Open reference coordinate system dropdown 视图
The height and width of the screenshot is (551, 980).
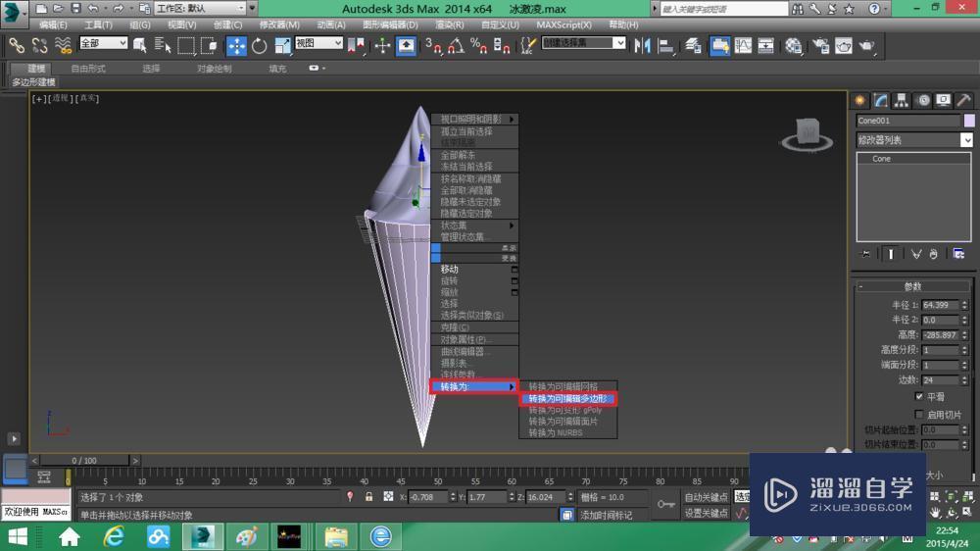pyautogui.click(x=318, y=43)
